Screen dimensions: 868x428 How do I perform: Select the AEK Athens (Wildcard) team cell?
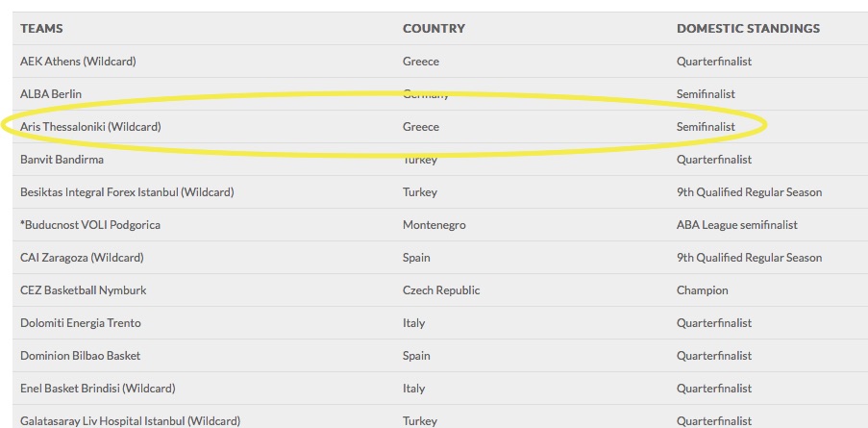[x=78, y=62]
